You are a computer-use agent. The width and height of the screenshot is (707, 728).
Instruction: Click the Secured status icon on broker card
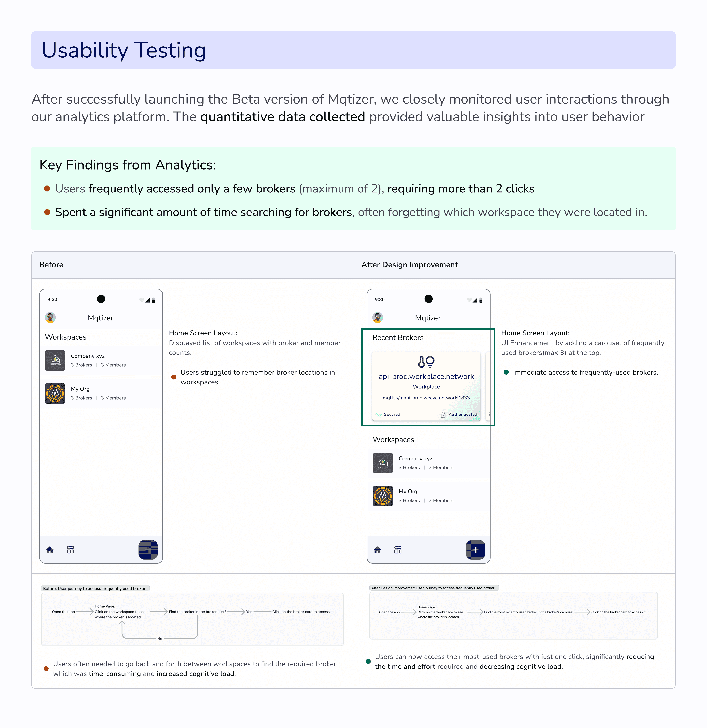pos(379,415)
